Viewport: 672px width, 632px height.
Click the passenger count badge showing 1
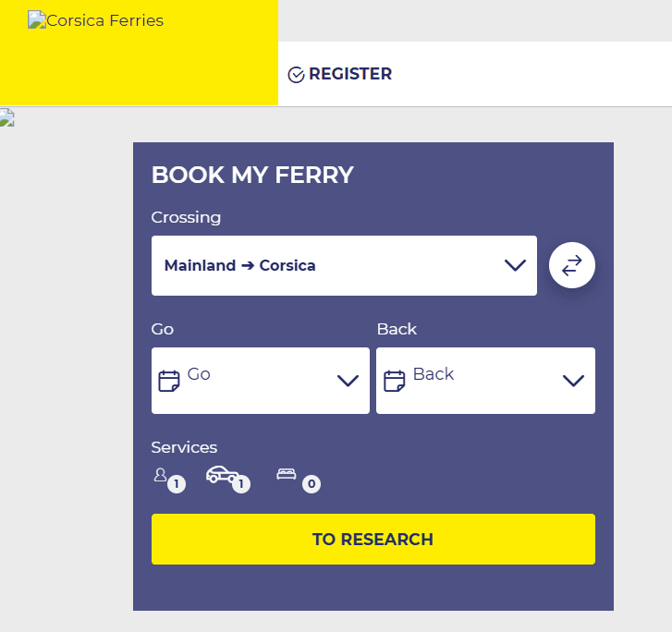pyautogui.click(x=177, y=483)
